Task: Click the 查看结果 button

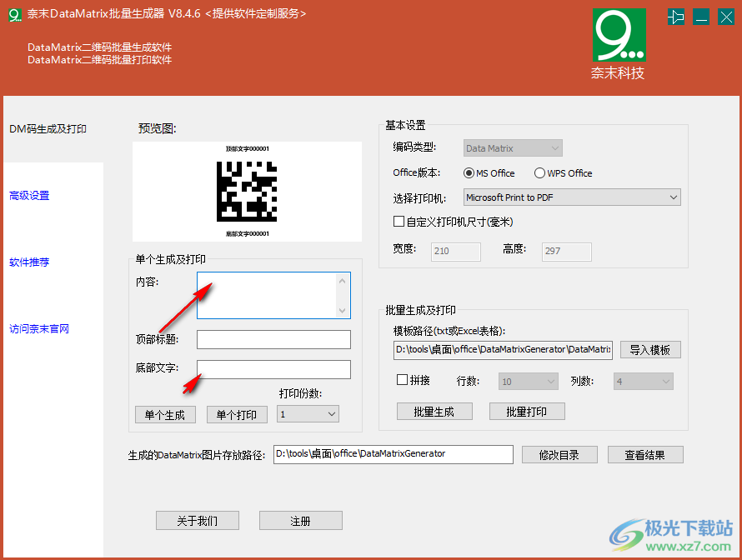Action: (x=645, y=455)
